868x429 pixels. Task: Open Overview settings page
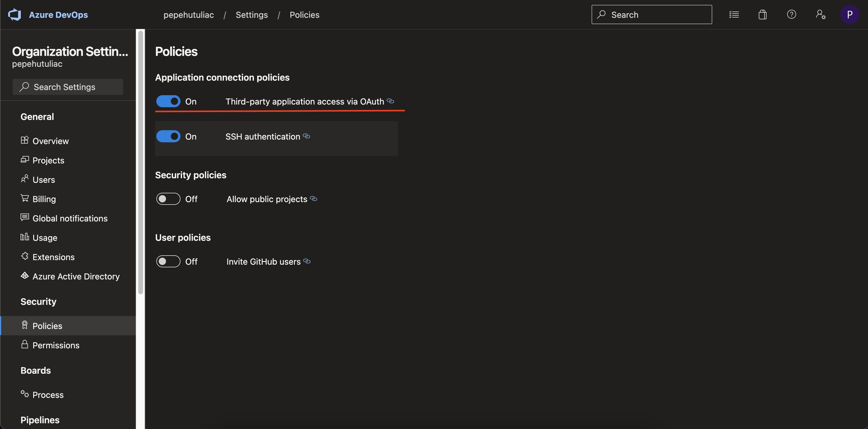click(x=68, y=141)
